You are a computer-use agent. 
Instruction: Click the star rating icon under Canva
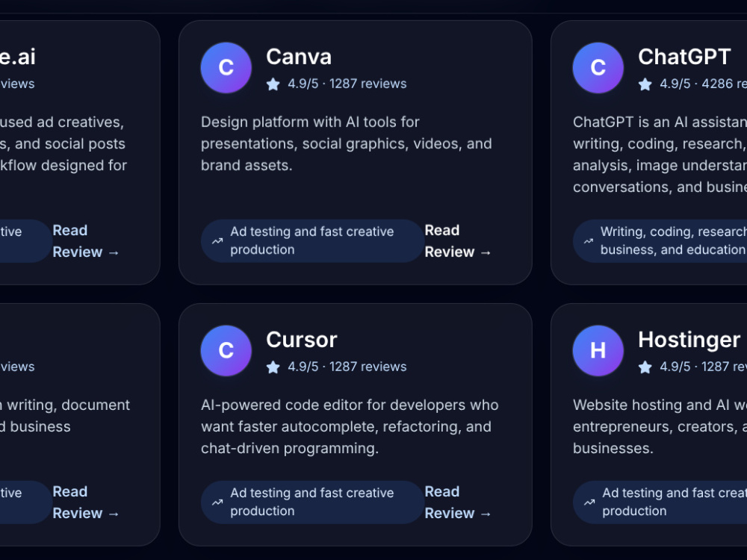273,84
